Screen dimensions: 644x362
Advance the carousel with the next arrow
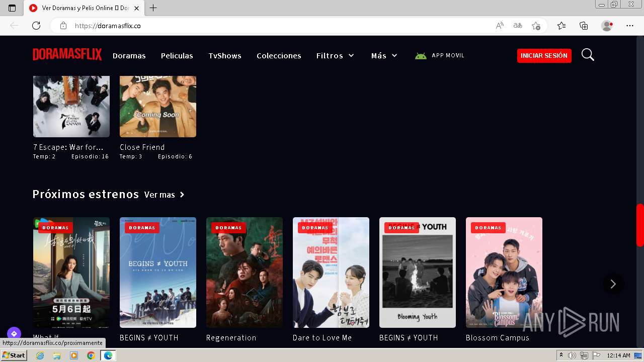pos(613,284)
